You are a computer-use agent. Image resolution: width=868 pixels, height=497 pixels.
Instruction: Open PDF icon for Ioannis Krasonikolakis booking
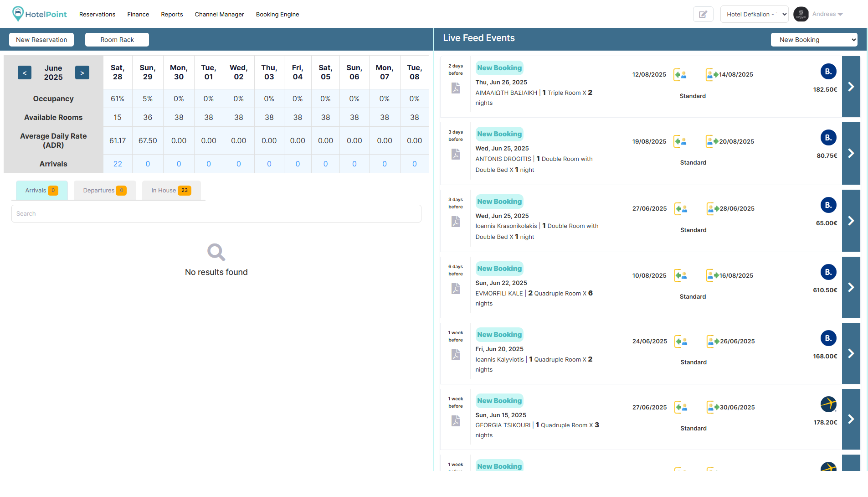pos(456,222)
